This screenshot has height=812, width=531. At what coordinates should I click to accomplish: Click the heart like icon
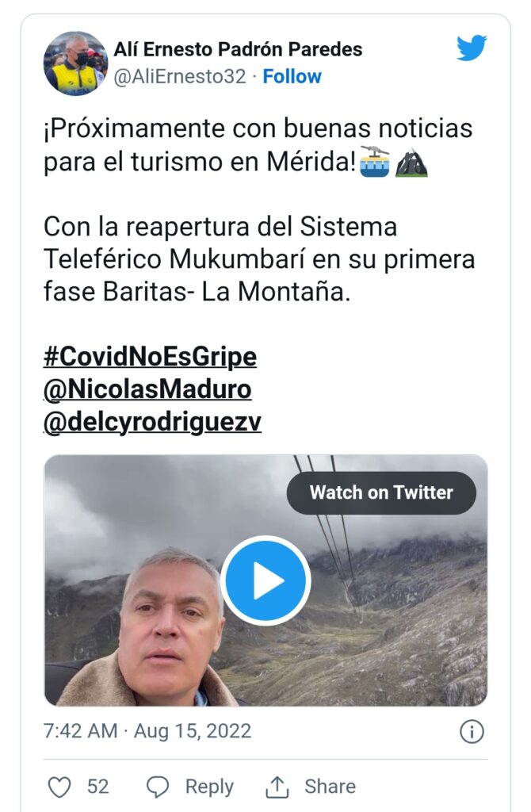(59, 787)
